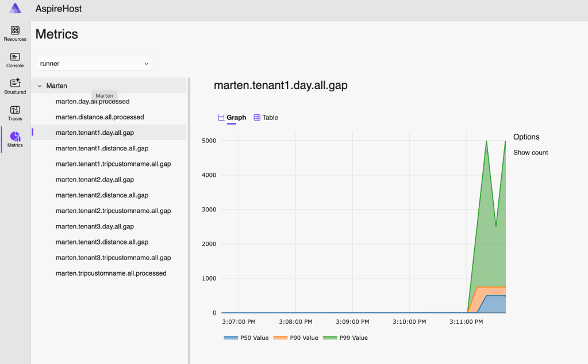Click the P99 peak on the graph

(486, 141)
